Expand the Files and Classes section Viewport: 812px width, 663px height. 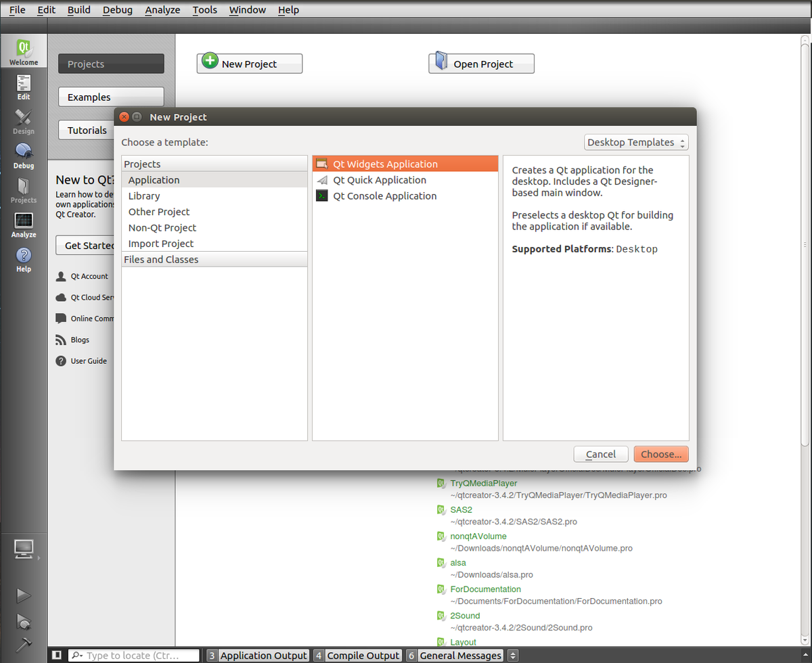tap(160, 259)
